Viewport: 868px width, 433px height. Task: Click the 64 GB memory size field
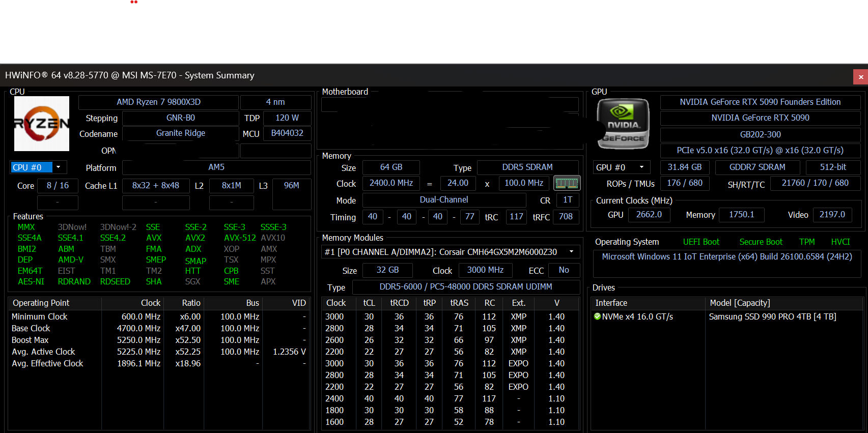pyautogui.click(x=391, y=167)
